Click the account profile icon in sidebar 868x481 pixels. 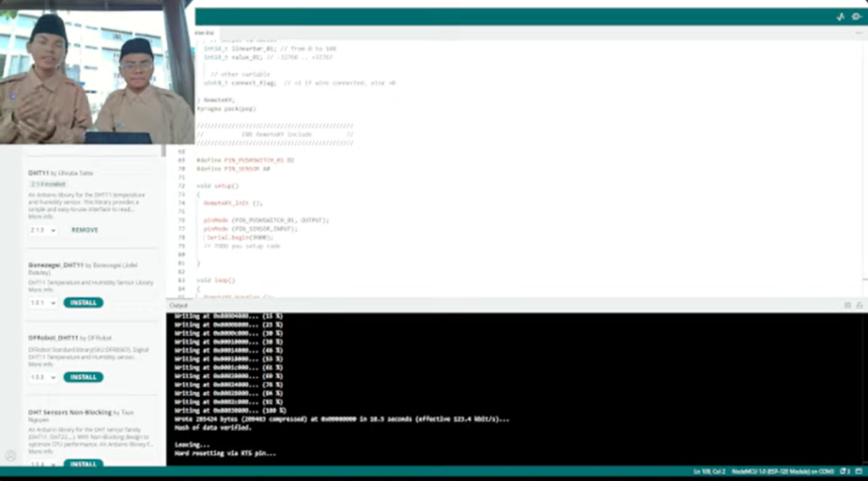pos(10,456)
